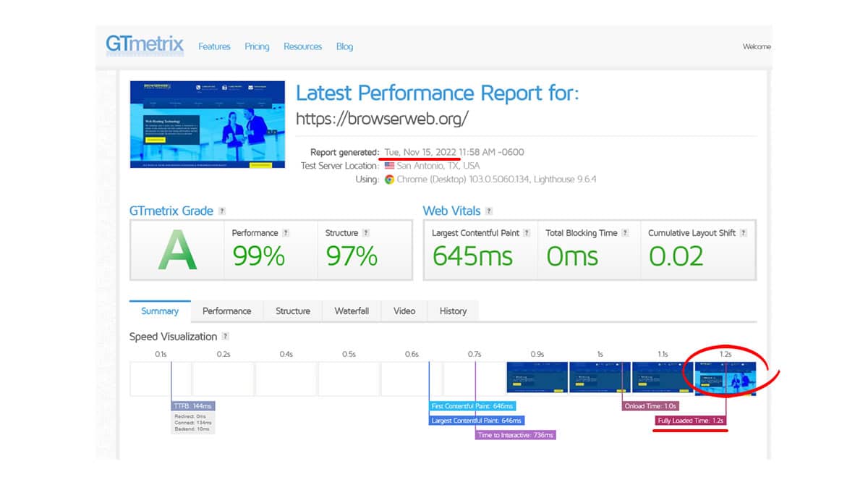This screenshot has height=485, width=868.
Task: Click the help icon for Total Blocking Time
Action: click(625, 233)
